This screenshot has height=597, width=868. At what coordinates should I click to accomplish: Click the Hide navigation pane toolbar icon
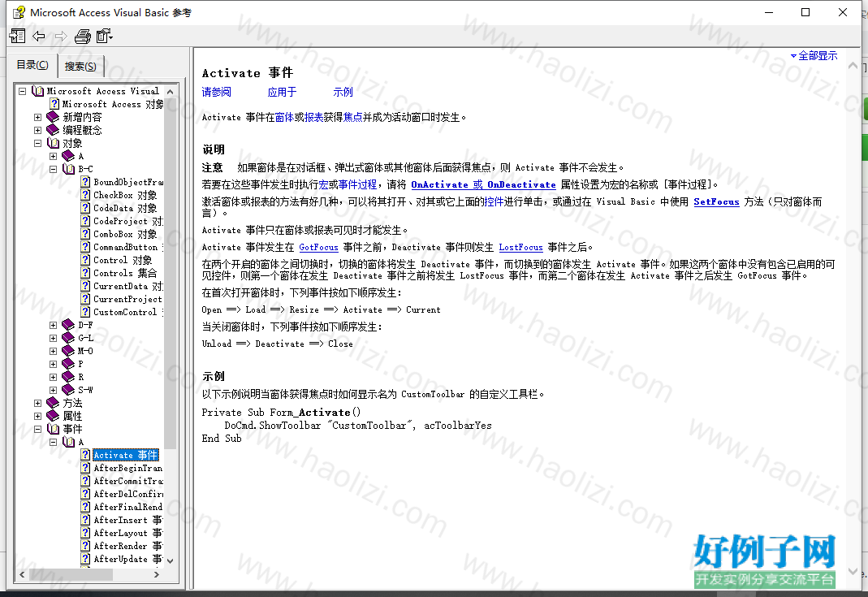pyautogui.click(x=17, y=36)
